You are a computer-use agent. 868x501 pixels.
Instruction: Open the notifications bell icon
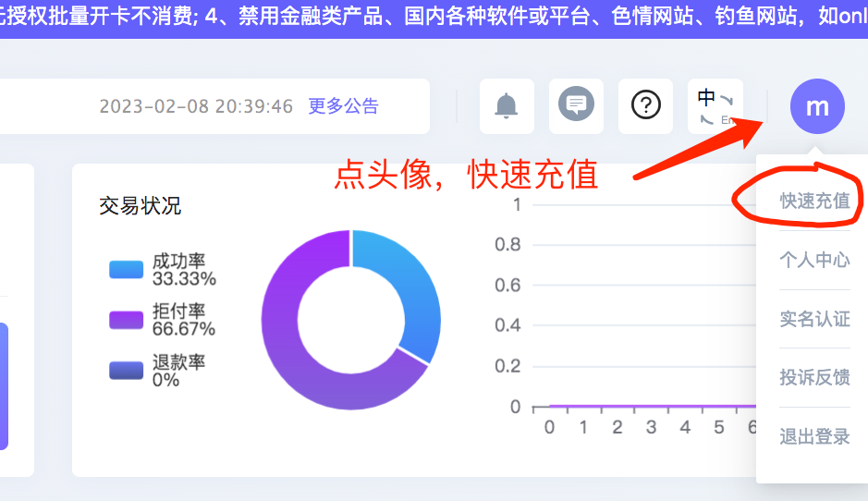[x=507, y=105]
